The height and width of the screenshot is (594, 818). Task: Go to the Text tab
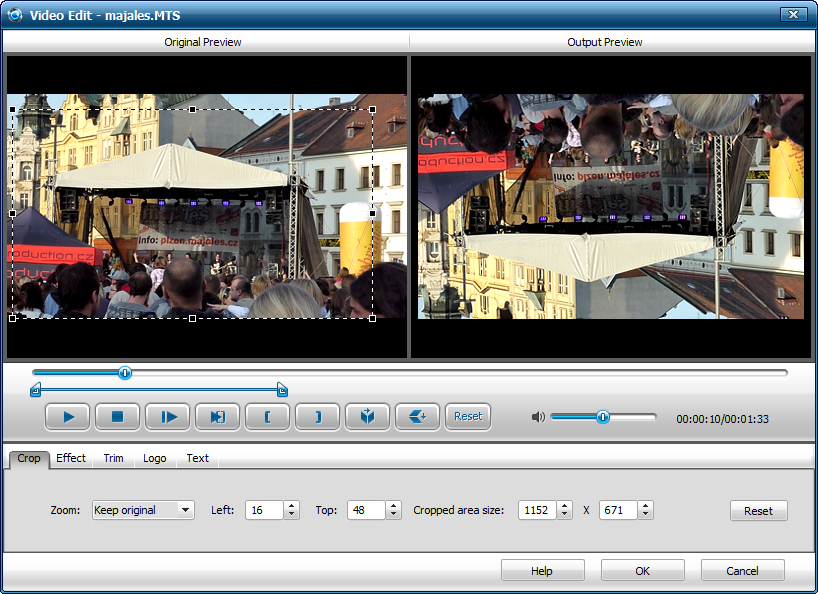(197, 458)
